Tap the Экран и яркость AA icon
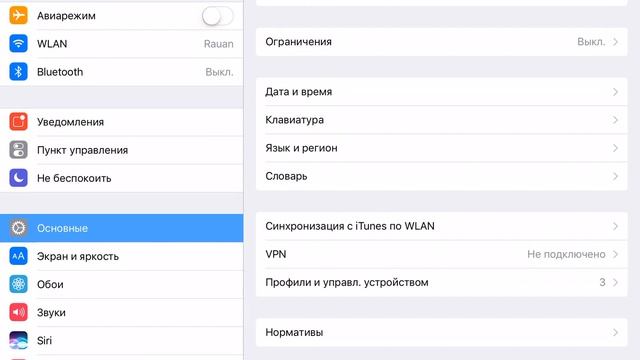640x360 pixels. 18,256
